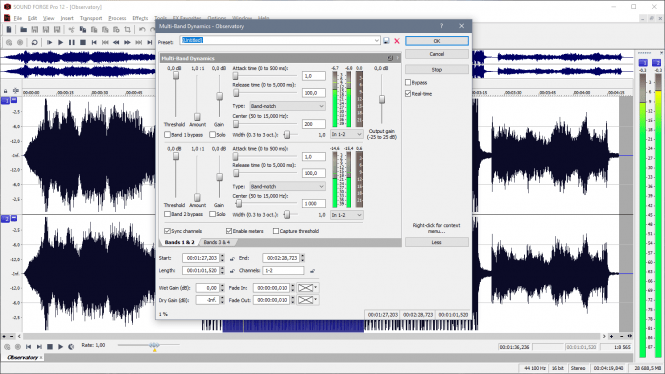Click the Rewind icon in top transport bar
Viewport: 665px width, 374px height.
point(116,42)
